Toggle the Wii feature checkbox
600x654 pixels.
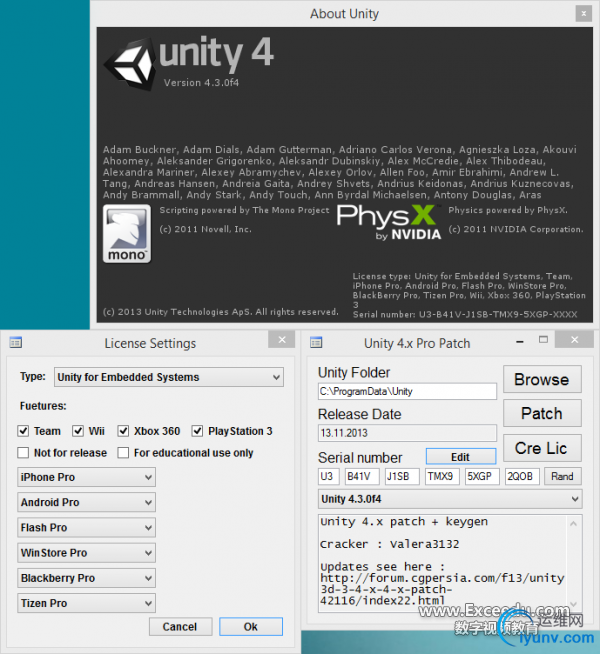(x=78, y=431)
